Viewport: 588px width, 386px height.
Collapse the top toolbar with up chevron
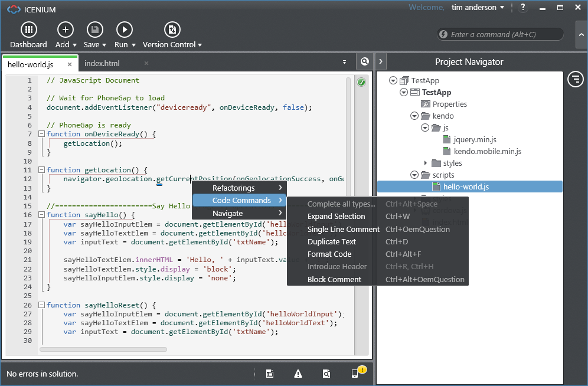click(582, 34)
